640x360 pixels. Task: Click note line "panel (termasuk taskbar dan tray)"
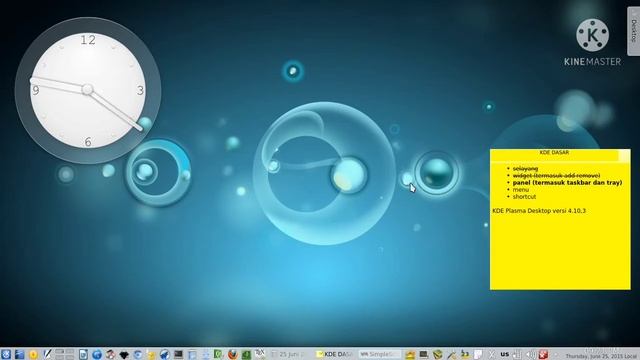[x=567, y=182]
